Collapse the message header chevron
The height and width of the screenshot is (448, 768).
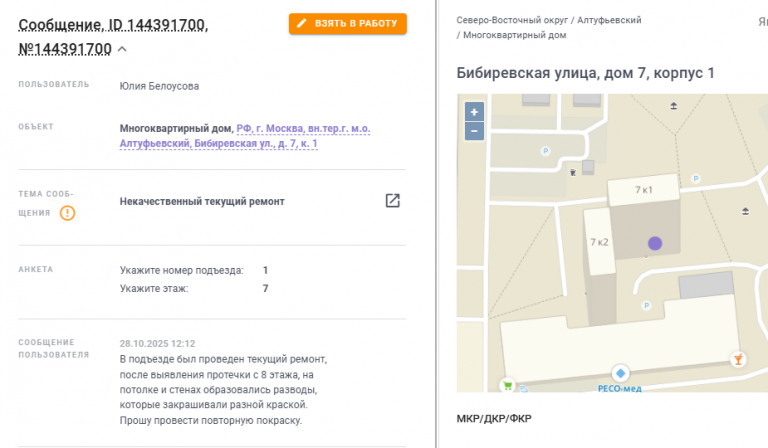pyautogui.click(x=122, y=49)
